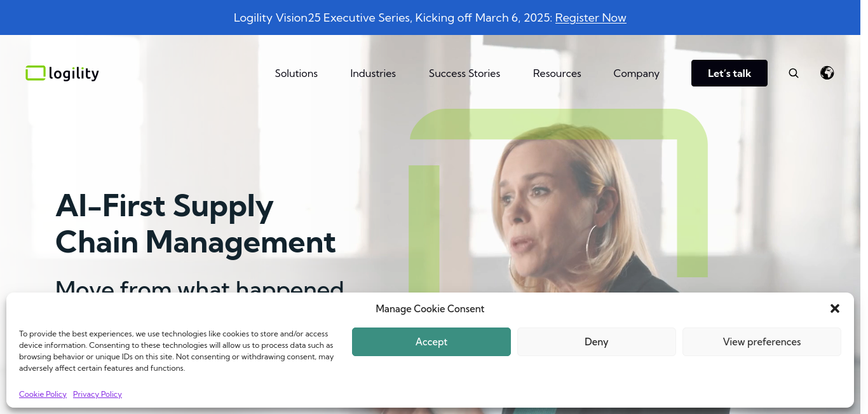The width and height of the screenshot is (868, 414).
Task: Click the globe language selector icon
Action: (x=827, y=73)
